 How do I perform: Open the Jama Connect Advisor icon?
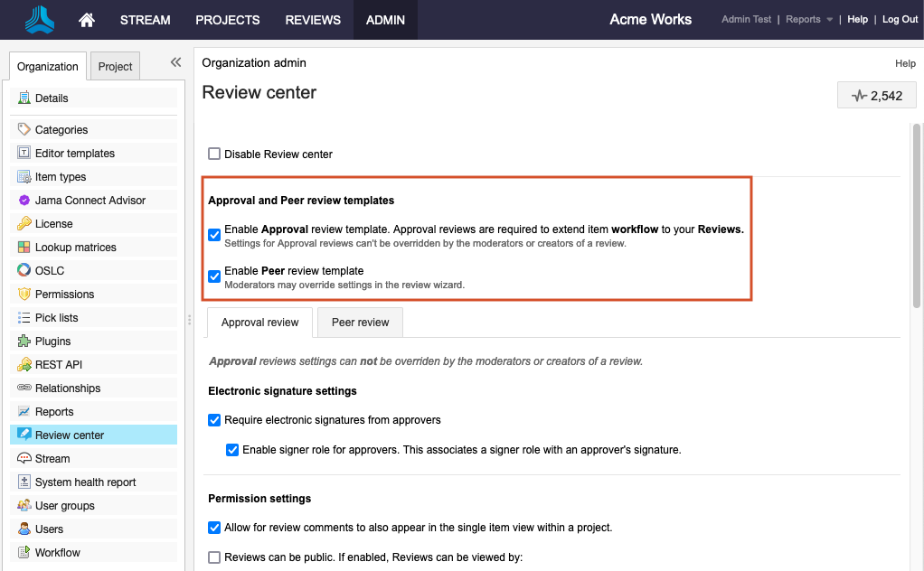coord(24,201)
